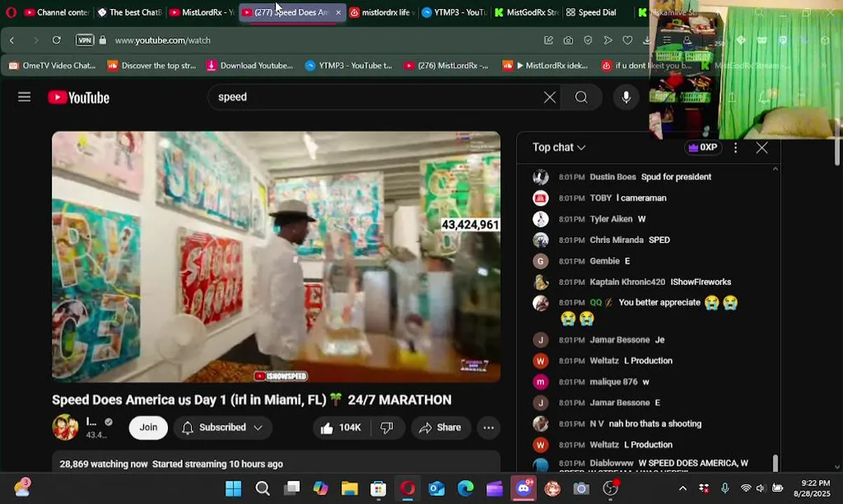843x504 pixels.
Task: Open the YTMP3 - YouTube bookmark
Action: [349, 66]
